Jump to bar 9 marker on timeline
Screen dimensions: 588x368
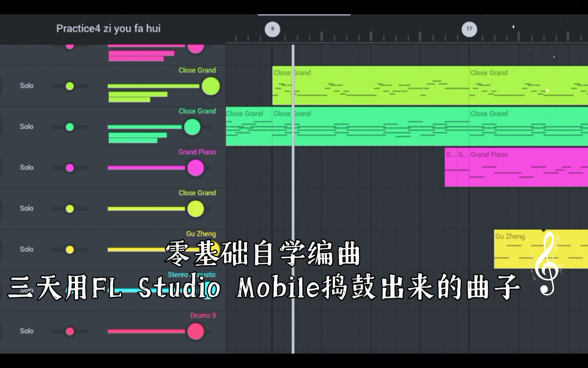point(272,29)
